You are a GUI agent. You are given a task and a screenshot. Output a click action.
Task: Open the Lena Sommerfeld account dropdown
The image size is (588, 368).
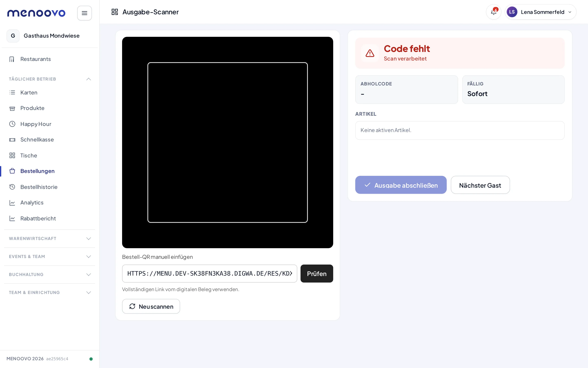(x=540, y=12)
